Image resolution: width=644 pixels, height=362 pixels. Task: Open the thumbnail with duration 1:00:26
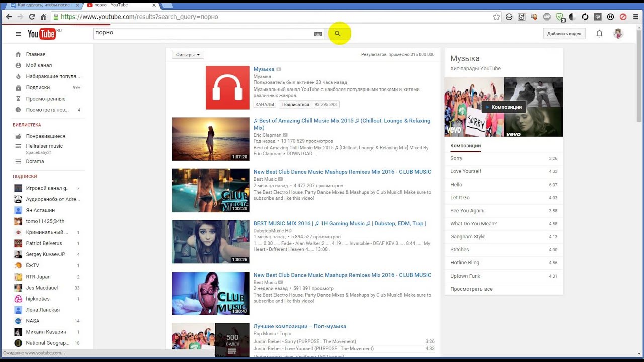click(210, 242)
